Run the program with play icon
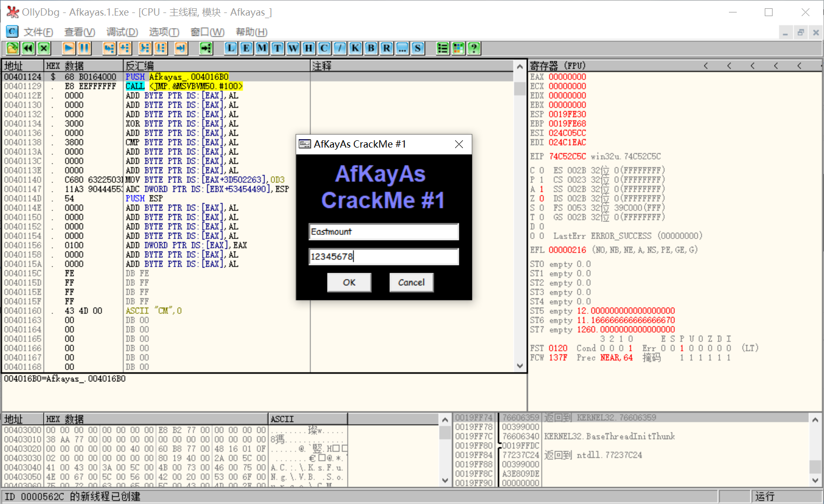This screenshot has width=824, height=504. point(69,48)
